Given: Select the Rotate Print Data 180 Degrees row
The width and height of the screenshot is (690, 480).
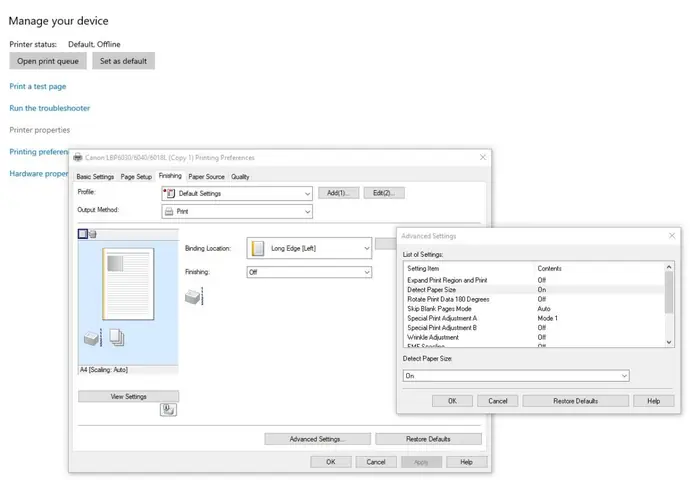Looking at the screenshot, I should pos(534,299).
